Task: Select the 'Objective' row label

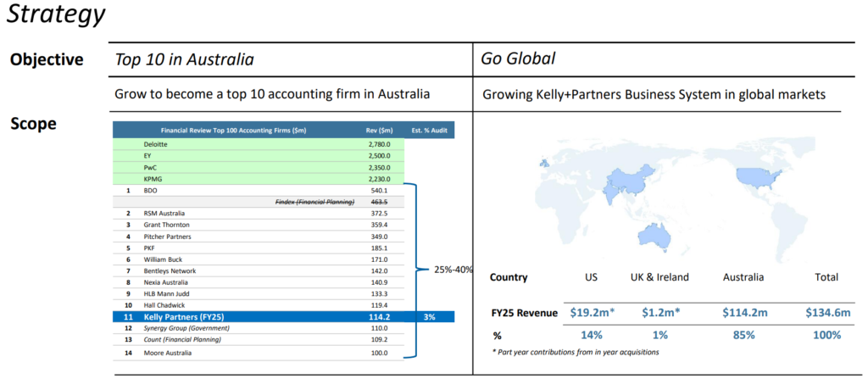Action: click(x=47, y=60)
